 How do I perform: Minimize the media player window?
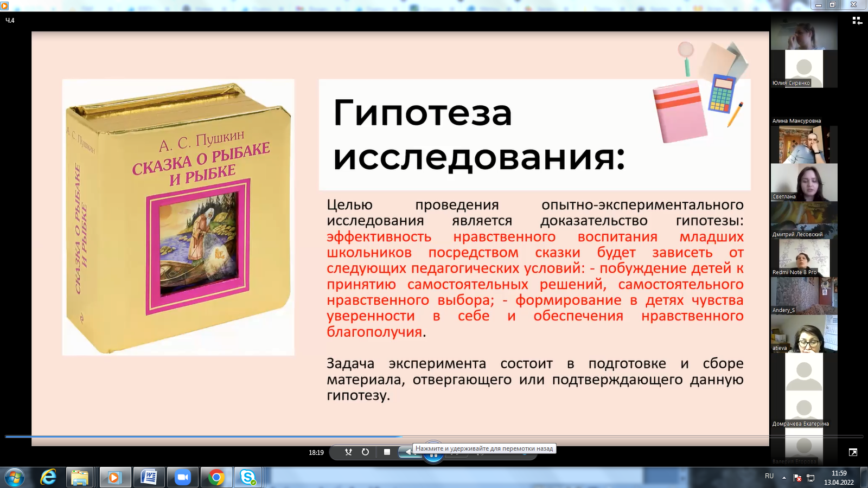(819, 4)
